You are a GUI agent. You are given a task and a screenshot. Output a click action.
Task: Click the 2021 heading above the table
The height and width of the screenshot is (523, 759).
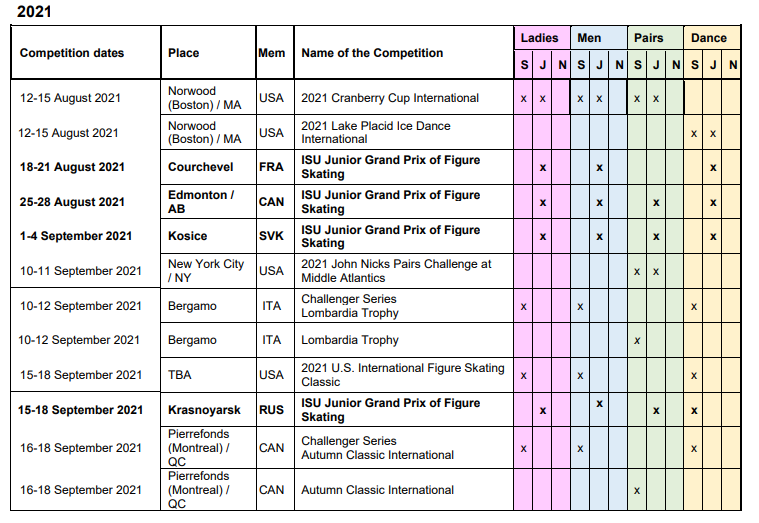click(x=33, y=12)
